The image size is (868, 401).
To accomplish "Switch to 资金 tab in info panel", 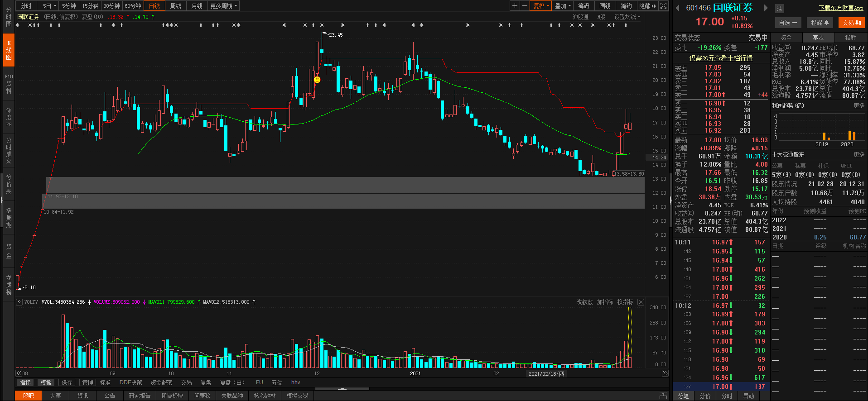I will click(x=786, y=38).
